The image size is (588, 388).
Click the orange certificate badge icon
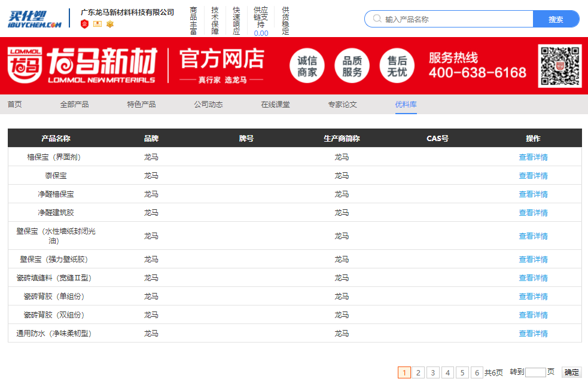click(x=98, y=24)
